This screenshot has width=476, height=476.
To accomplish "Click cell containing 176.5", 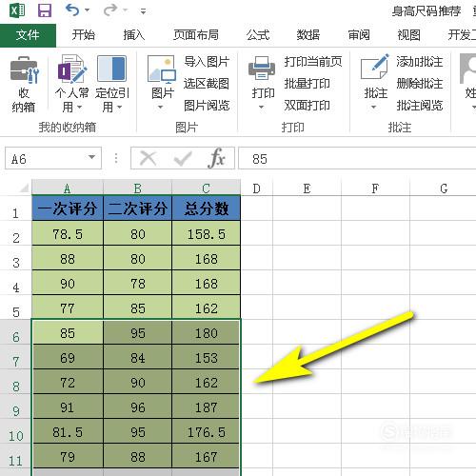I will click(206, 431).
